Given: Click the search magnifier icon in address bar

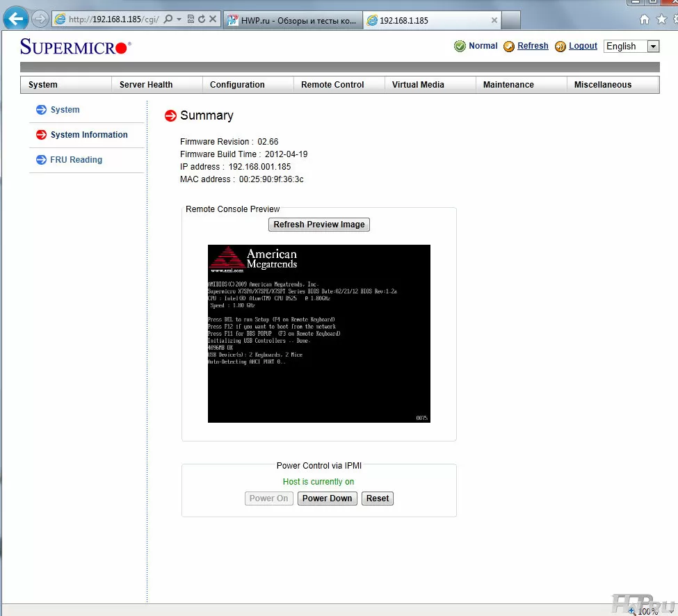Looking at the screenshot, I should (168, 19).
